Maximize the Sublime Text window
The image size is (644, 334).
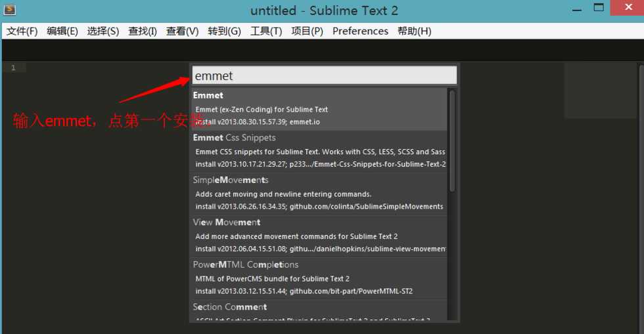[599, 8]
